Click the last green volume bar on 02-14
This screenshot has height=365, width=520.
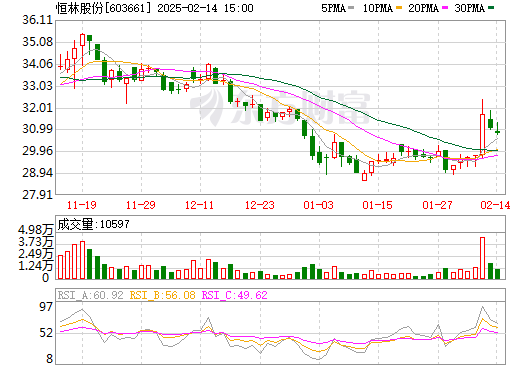497,274
